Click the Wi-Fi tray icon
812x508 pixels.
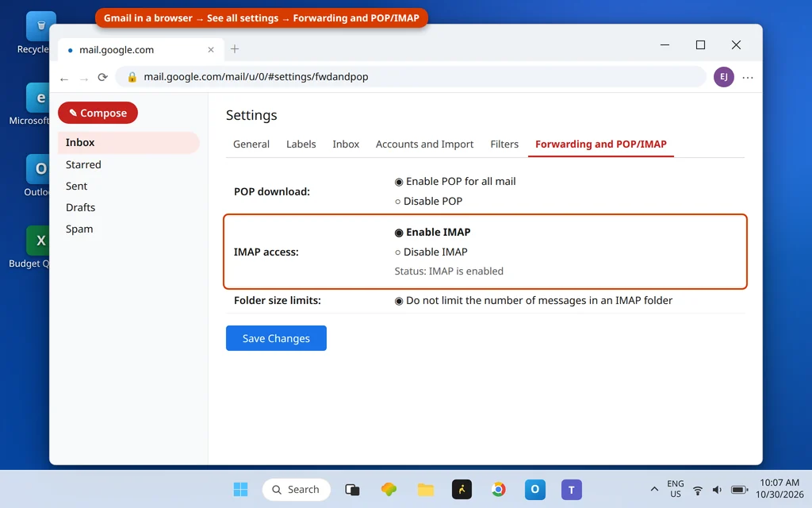(698, 490)
